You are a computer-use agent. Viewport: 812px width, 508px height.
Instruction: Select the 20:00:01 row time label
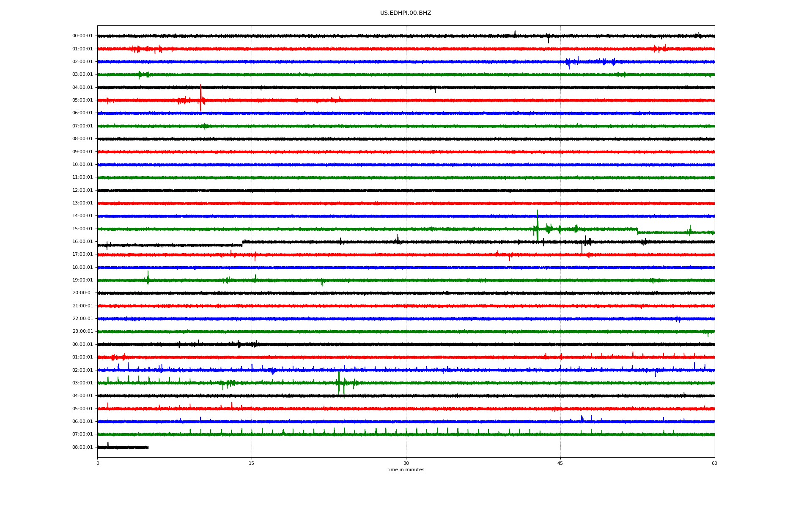(x=82, y=293)
